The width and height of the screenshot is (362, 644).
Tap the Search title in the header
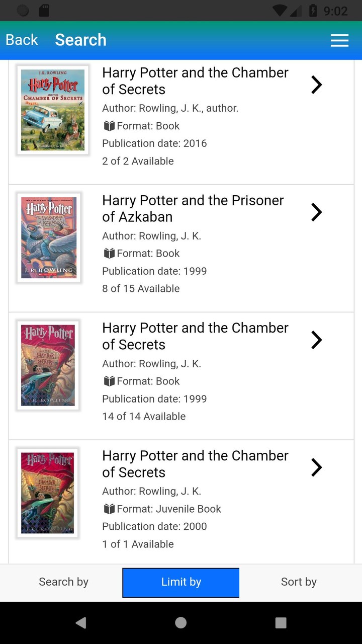click(80, 39)
